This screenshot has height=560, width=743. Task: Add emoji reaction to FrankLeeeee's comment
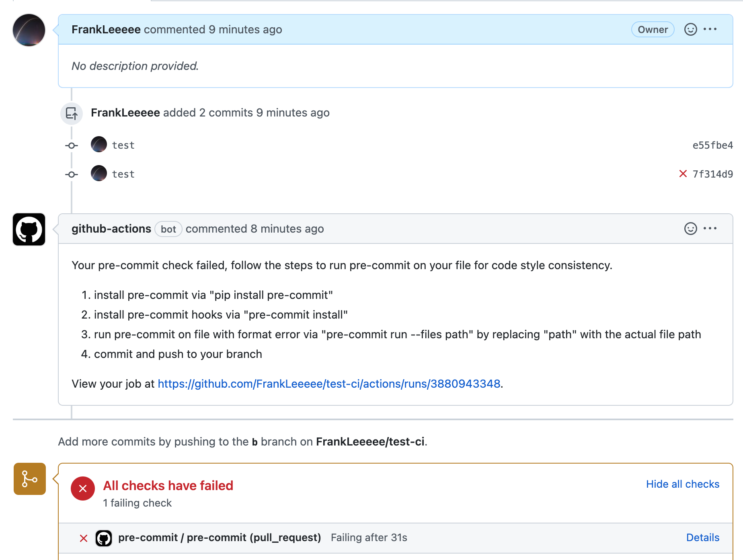690,29
